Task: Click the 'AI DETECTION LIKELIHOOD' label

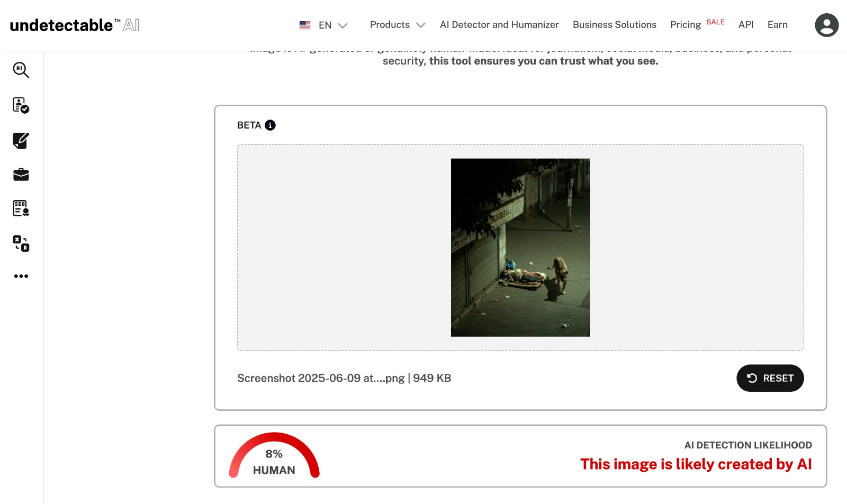Action: (x=748, y=445)
